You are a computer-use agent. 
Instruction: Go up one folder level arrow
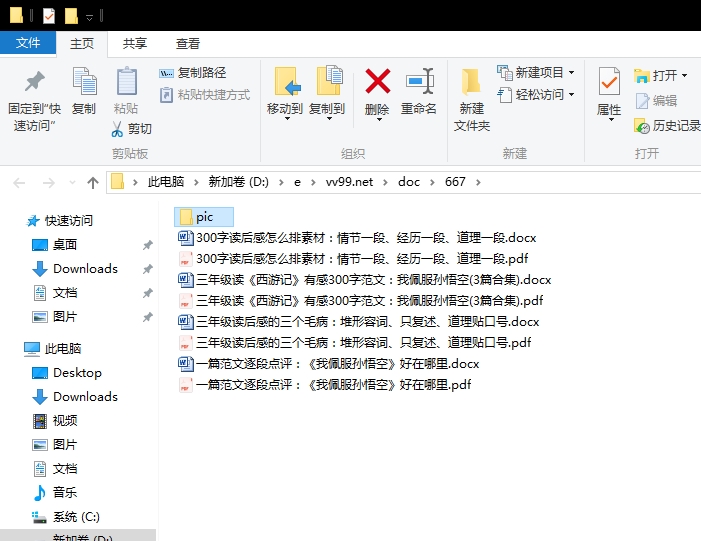click(93, 182)
